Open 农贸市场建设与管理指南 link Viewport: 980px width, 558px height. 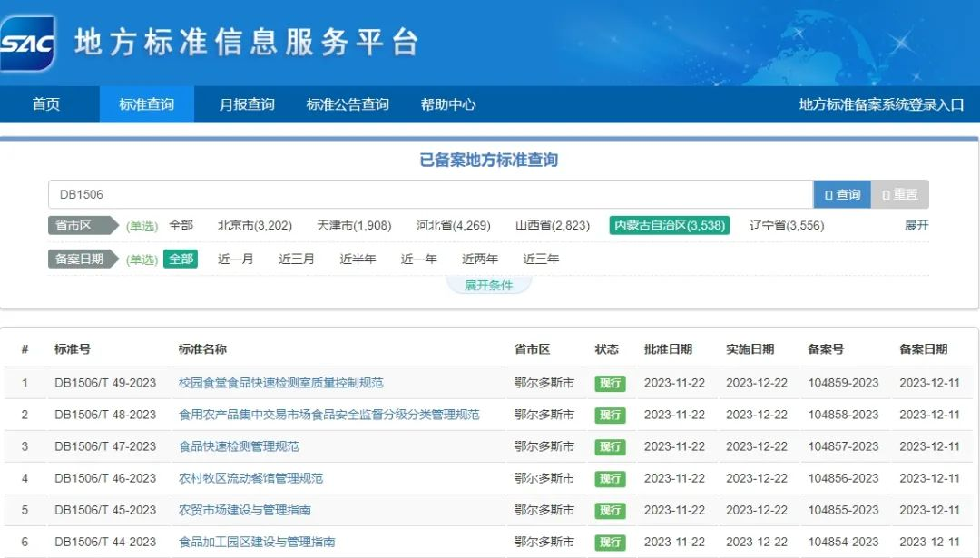pos(244,510)
